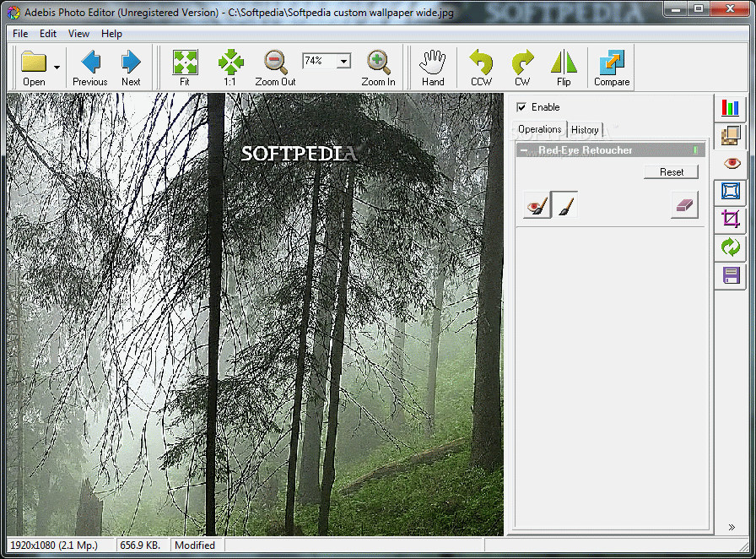This screenshot has height=559, width=756.
Task: Click the purple floppy disk save icon
Action: click(731, 275)
